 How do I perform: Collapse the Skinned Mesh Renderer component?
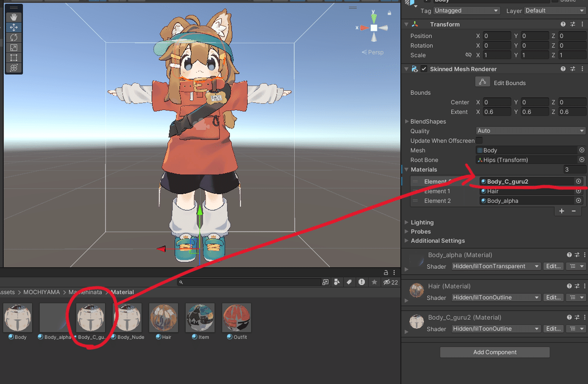click(x=406, y=69)
